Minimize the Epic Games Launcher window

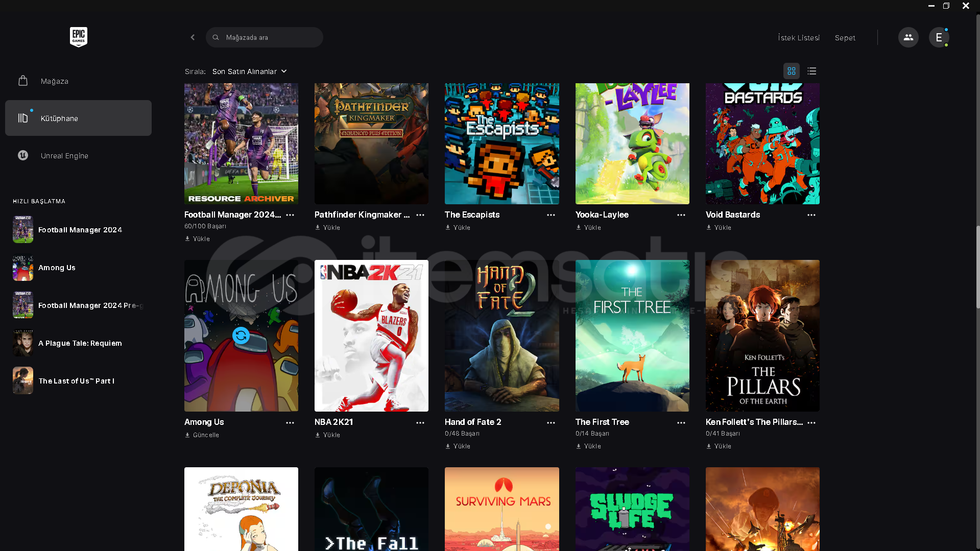click(x=931, y=6)
